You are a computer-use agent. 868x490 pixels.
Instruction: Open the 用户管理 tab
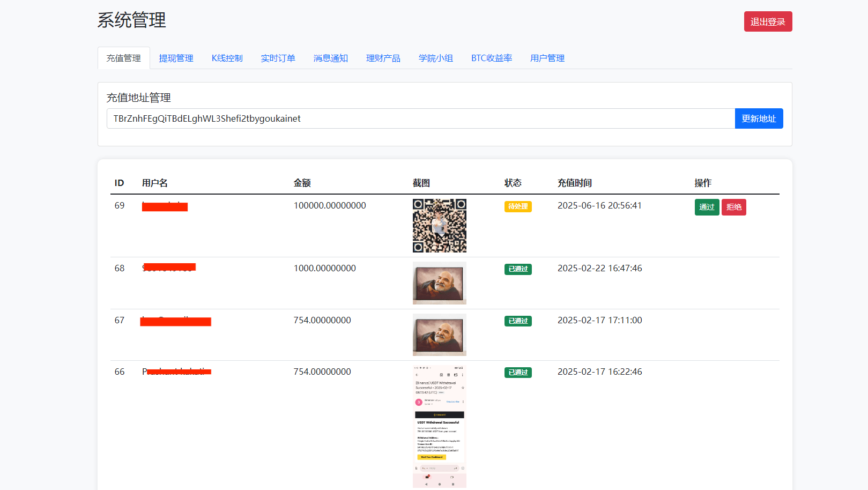(547, 58)
